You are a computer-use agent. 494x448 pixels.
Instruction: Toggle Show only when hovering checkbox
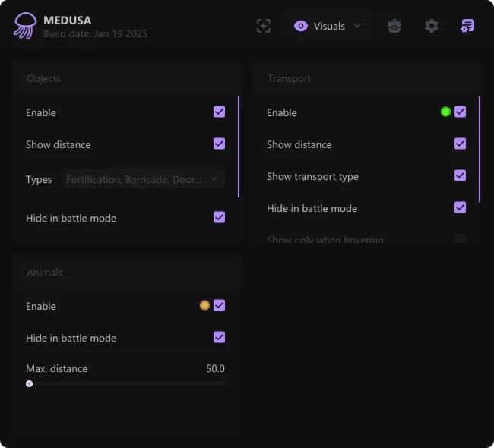(x=460, y=239)
